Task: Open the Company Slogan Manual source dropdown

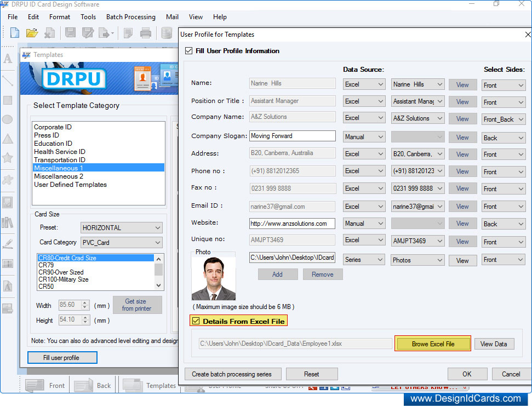Action: click(364, 136)
